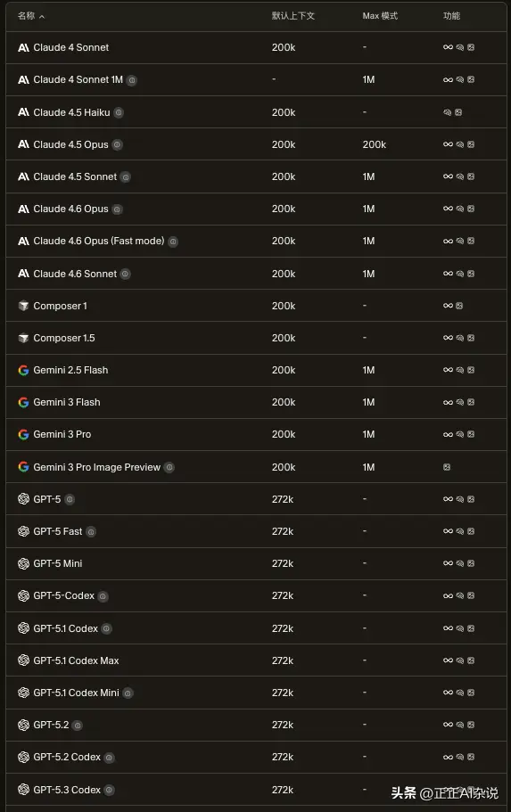Image resolution: width=511 pixels, height=812 pixels.
Task: Click the OpenAI logo beside GPT-5 Mini
Action: pyautogui.click(x=23, y=563)
